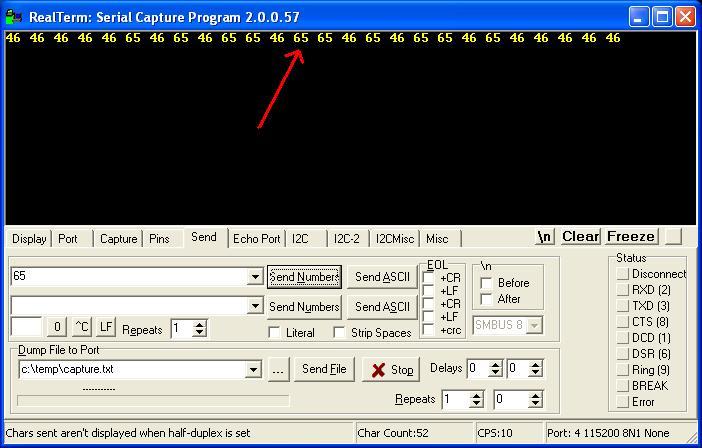The image size is (702, 448).
Task: Click the 0 button next to ^C
Action: click(57, 327)
